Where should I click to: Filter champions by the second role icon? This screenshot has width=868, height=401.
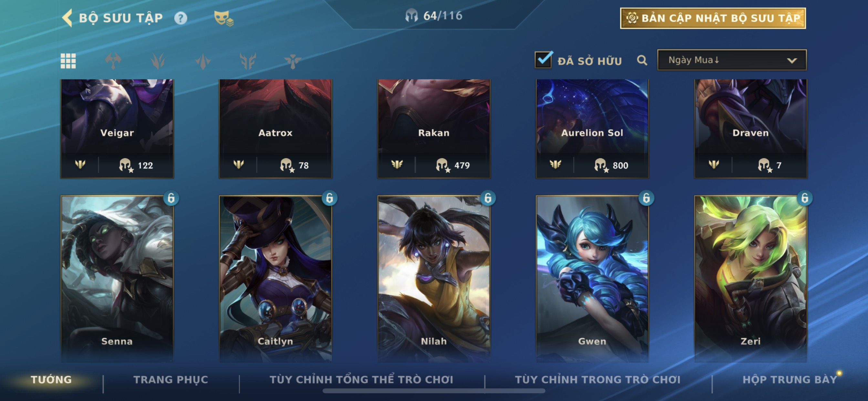[x=158, y=61]
